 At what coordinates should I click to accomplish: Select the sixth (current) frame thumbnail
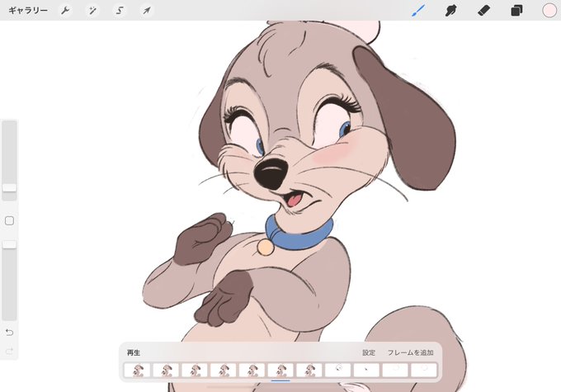pyautogui.click(x=280, y=371)
